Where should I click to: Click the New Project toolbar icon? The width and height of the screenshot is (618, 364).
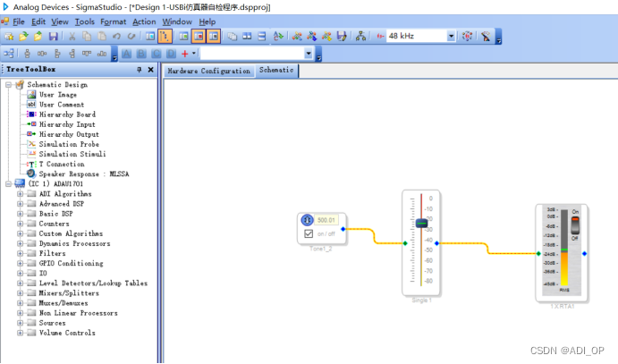[9, 37]
